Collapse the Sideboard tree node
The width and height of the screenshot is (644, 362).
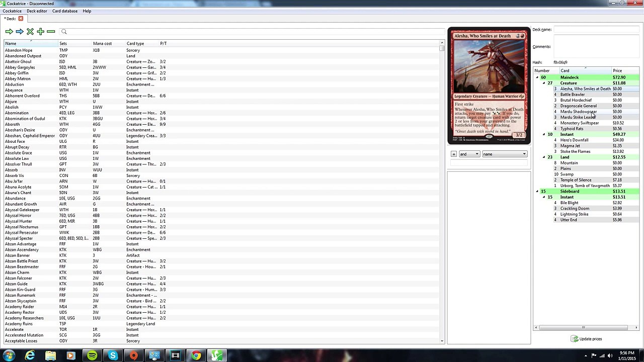click(x=537, y=192)
